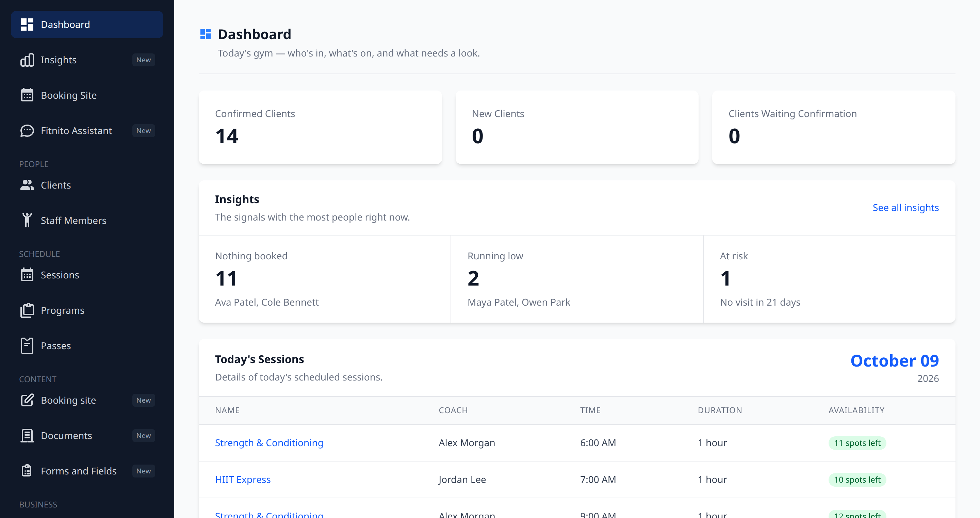
Task: Click the Booking Site calendar icon
Action: point(27,95)
